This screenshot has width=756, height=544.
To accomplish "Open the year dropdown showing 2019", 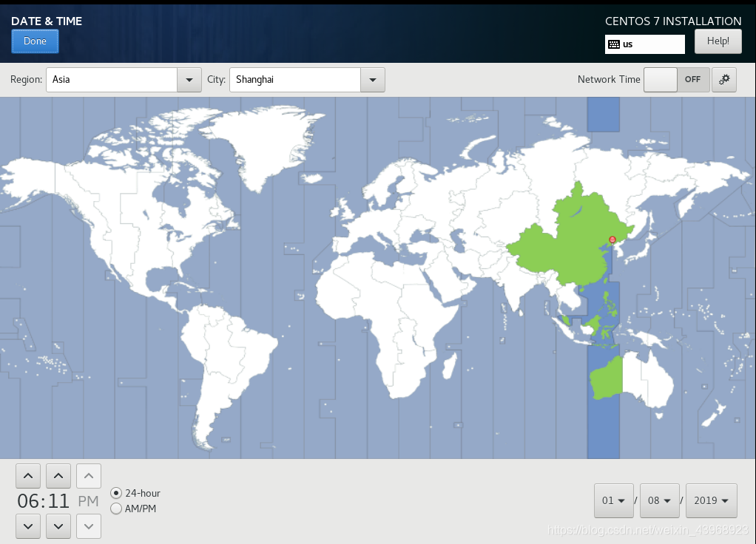I will (x=712, y=500).
